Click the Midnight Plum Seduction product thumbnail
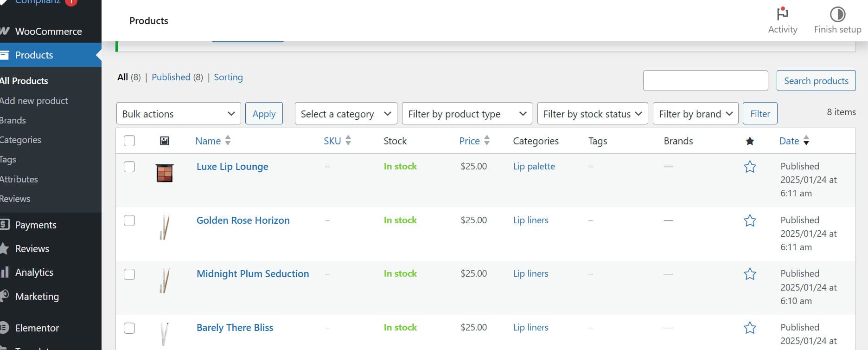868x350 pixels. pos(165,281)
